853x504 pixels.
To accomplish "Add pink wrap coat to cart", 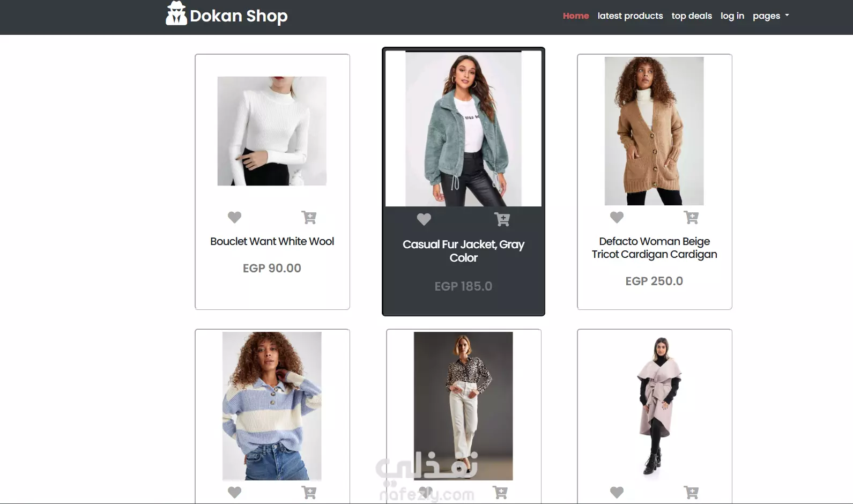I will tap(691, 492).
